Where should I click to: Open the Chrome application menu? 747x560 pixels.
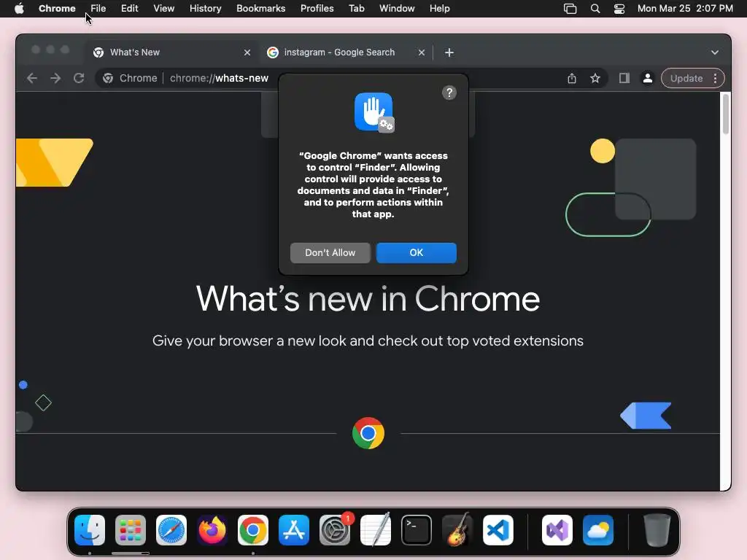tap(57, 9)
